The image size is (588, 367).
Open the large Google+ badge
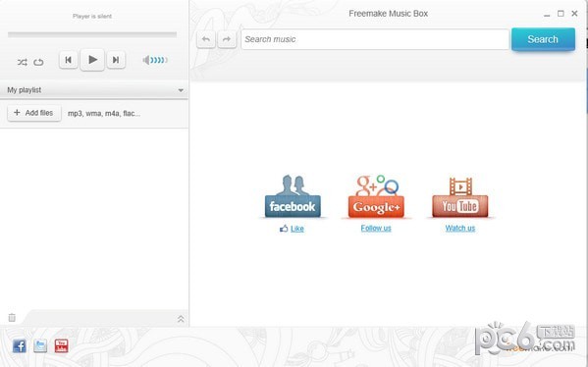coord(376,196)
